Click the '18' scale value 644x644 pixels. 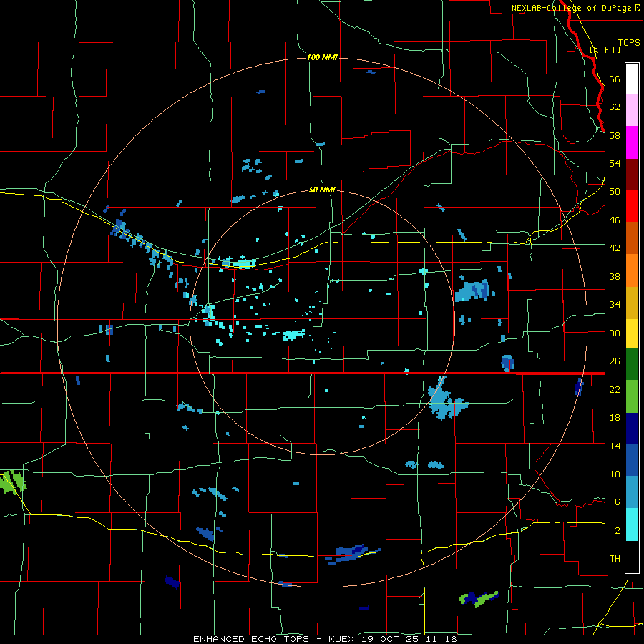(615, 418)
